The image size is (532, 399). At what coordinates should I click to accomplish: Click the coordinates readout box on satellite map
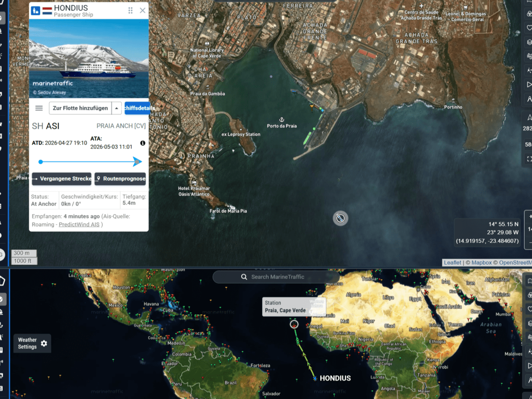(487, 232)
